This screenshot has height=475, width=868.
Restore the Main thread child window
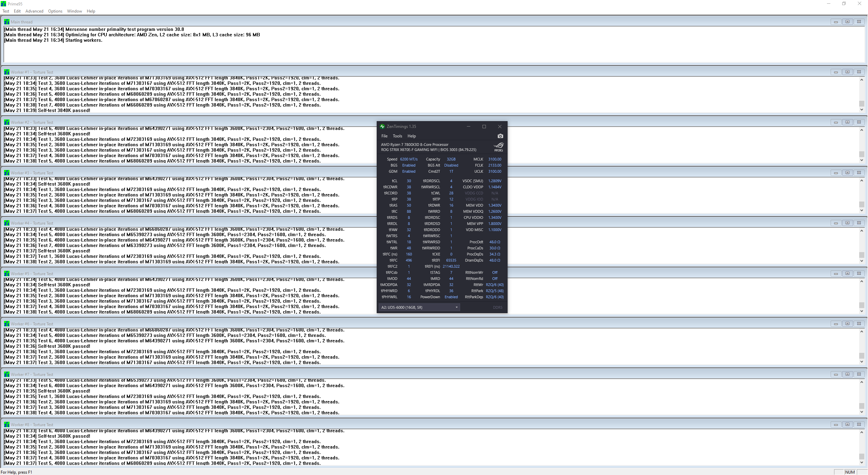tap(847, 22)
